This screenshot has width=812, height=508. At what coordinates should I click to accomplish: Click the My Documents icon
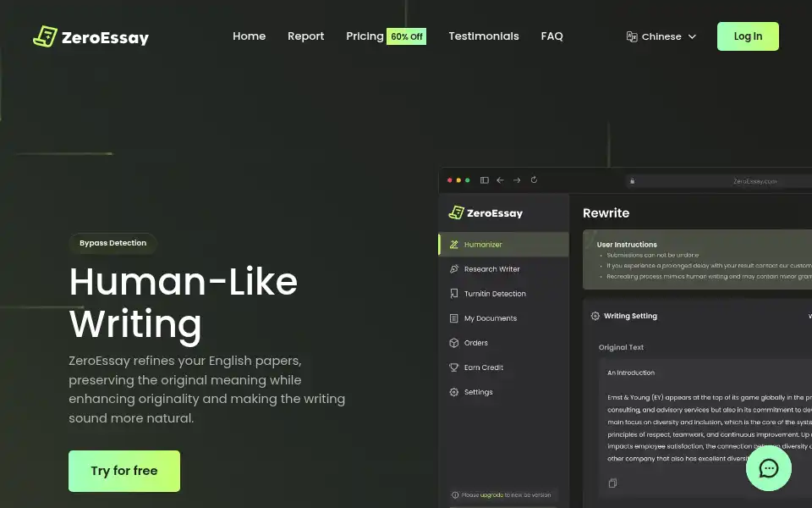point(453,318)
